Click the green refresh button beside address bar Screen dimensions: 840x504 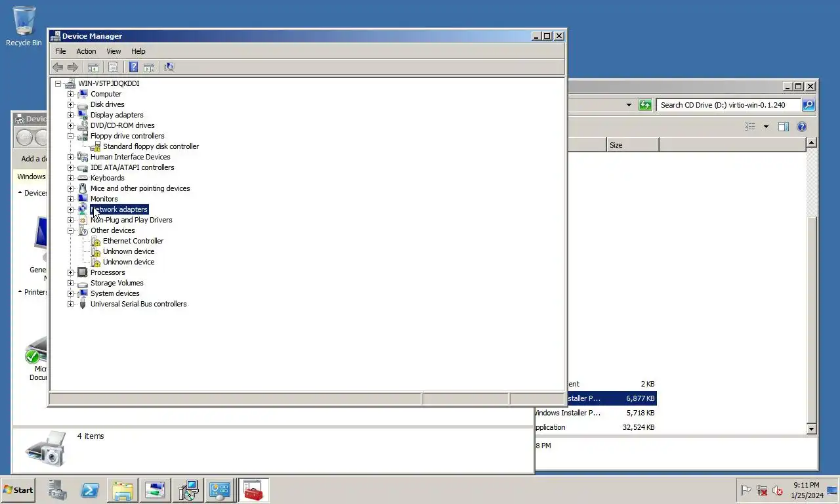(x=645, y=105)
